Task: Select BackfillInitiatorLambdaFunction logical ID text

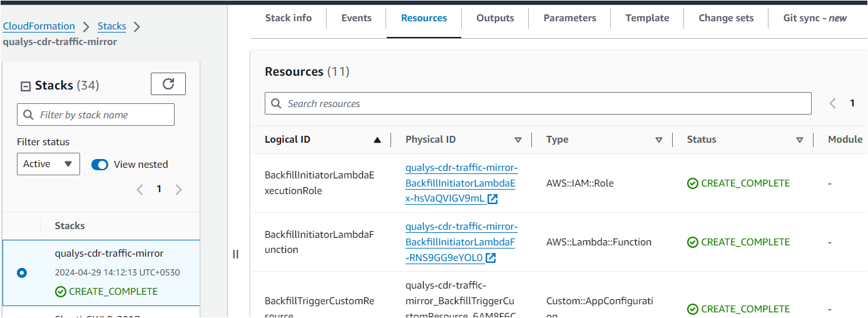Action: [x=320, y=242]
